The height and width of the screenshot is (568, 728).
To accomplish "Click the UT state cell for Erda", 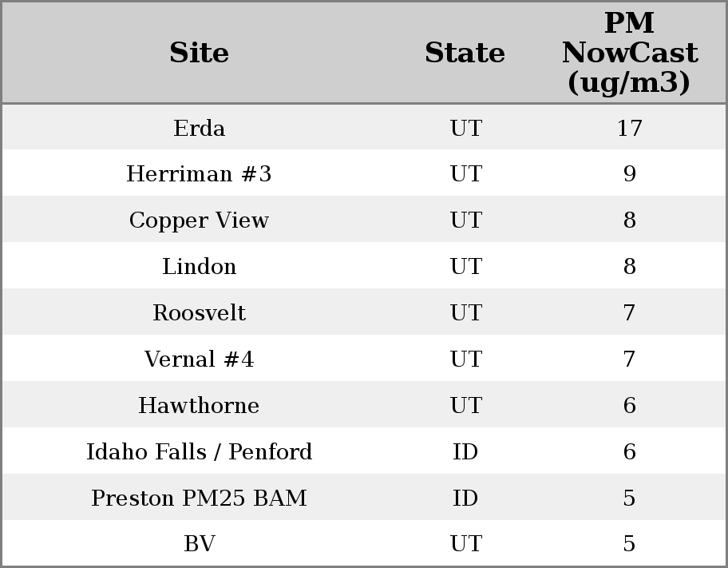I will [465, 129].
